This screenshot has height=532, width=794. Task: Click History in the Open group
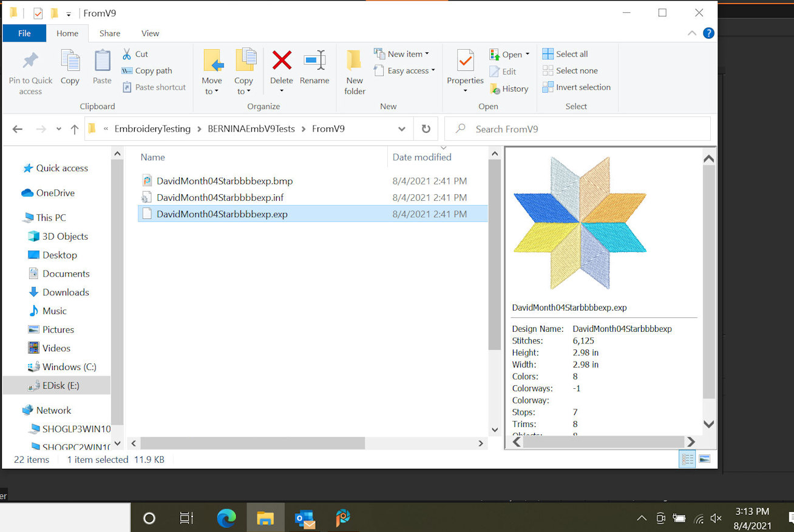pos(509,89)
